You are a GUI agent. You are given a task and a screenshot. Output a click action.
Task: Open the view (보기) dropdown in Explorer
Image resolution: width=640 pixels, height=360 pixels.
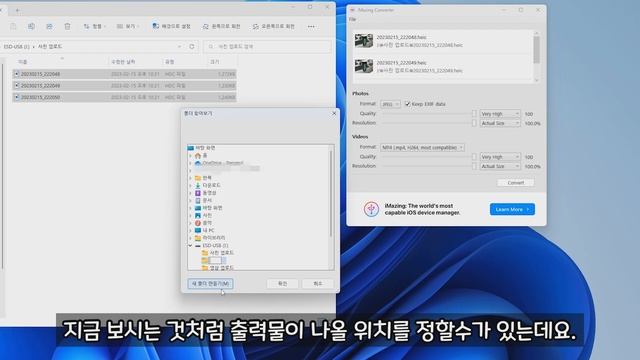(x=128, y=27)
